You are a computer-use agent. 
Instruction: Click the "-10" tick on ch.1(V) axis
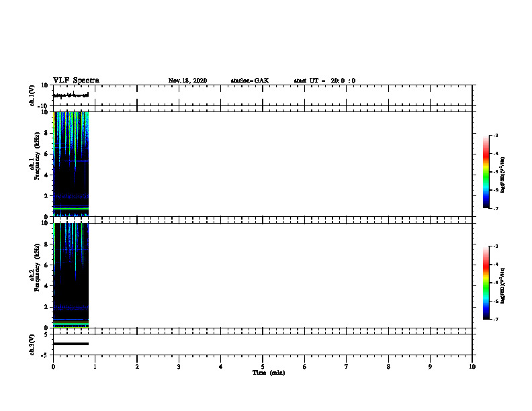click(44, 106)
